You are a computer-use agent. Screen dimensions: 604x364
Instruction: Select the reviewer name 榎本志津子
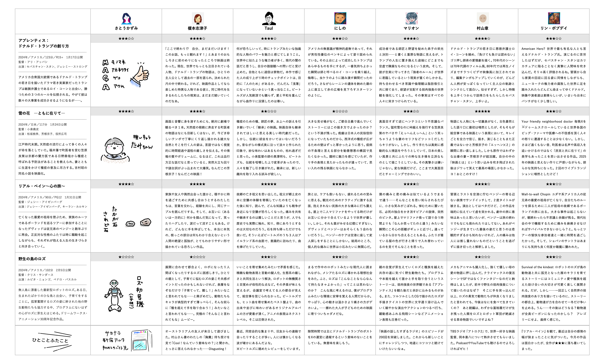click(198, 28)
